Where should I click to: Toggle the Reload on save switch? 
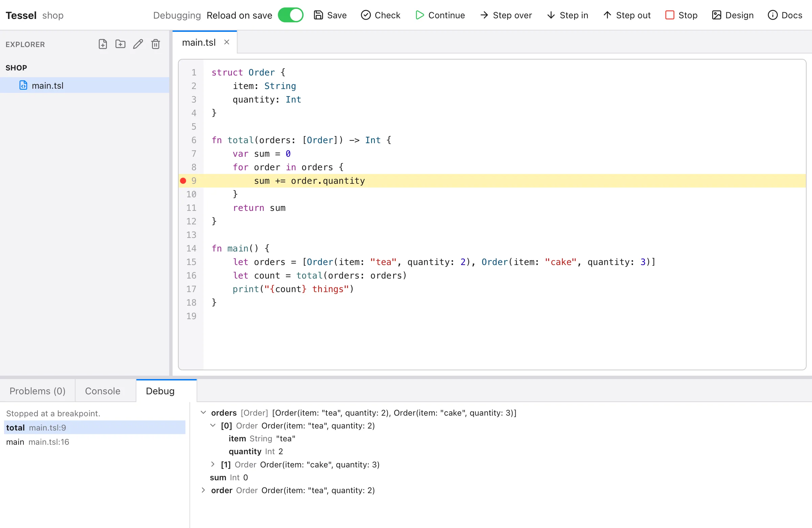(290, 15)
